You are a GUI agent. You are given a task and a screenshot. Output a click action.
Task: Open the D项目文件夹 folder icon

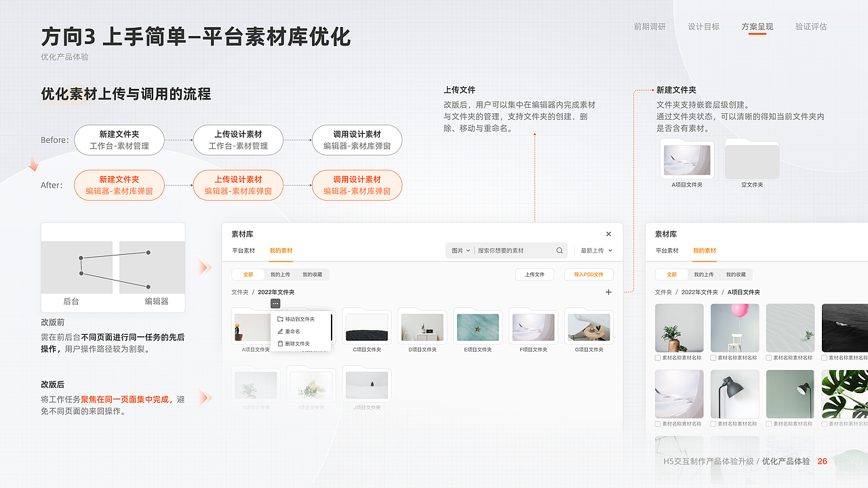pos(422,326)
